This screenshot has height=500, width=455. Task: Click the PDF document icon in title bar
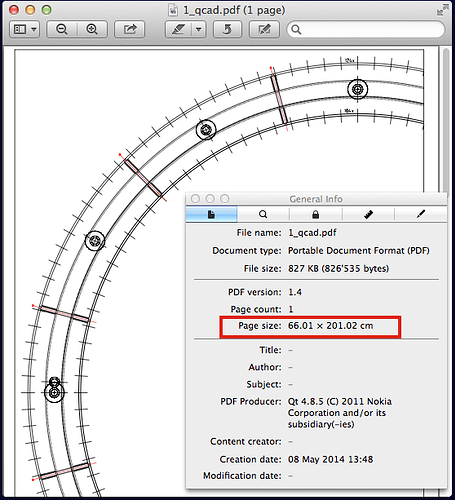[173, 10]
